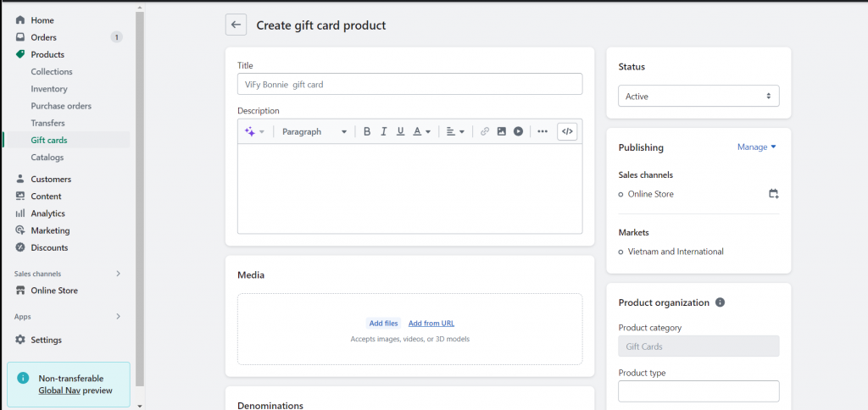The image size is (868, 410).
Task: Switch to HTML code view
Action: point(567,131)
